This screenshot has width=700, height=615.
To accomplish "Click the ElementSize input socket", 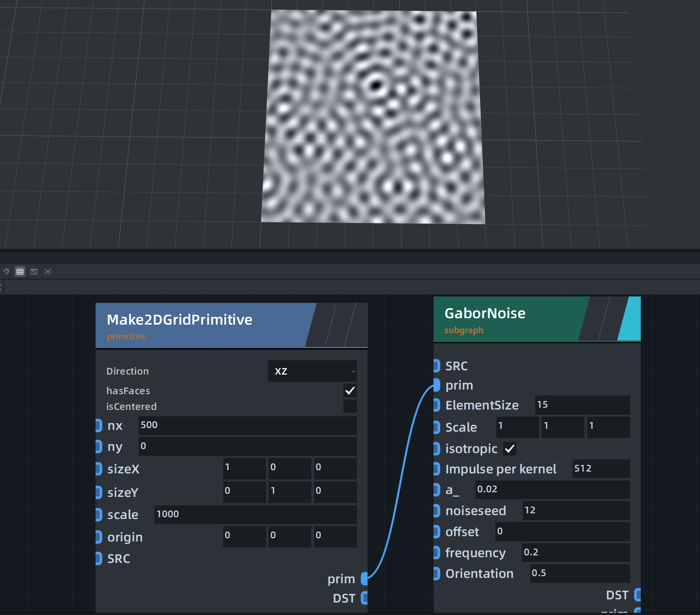I will click(x=437, y=405).
